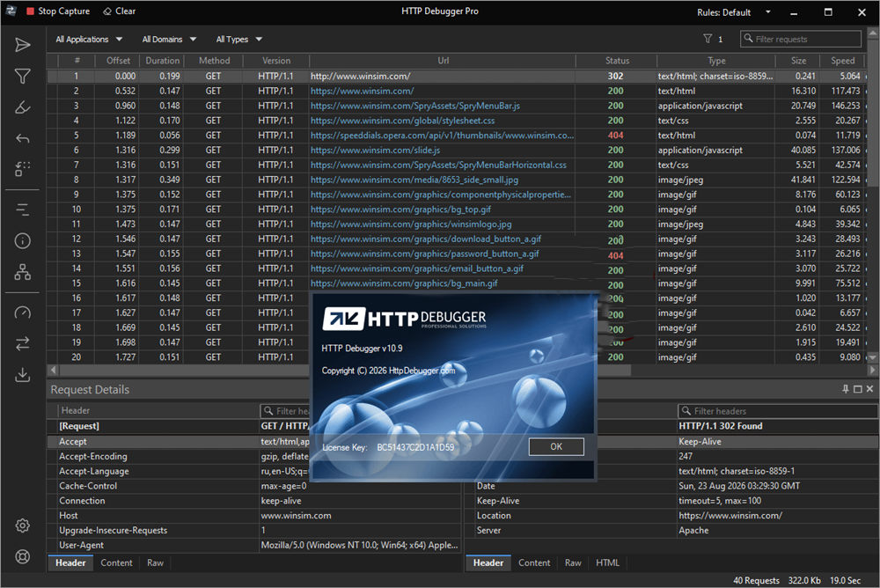Open link https://www.winsim.com/global/stylesheet.css
Image resolution: width=880 pixels, height=588 pixels.
[x=402, y=121]
